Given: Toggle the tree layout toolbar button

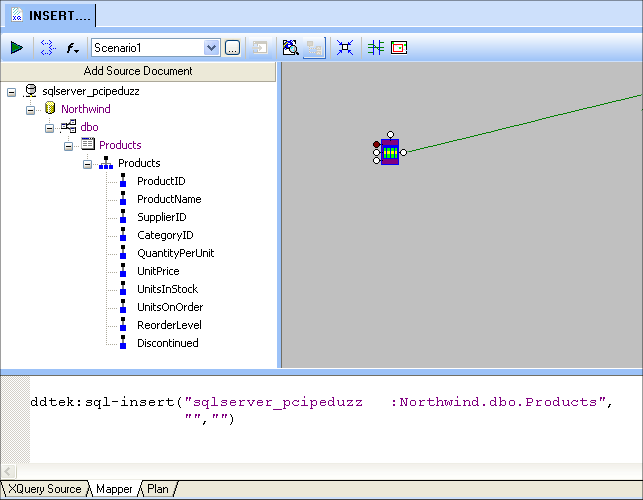Looking at the screenshot, I should tap(314, 48).
